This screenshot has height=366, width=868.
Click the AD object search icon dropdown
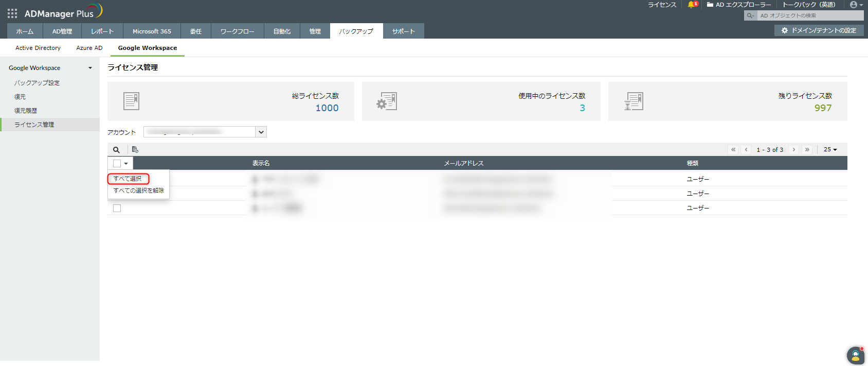[751, 16]
